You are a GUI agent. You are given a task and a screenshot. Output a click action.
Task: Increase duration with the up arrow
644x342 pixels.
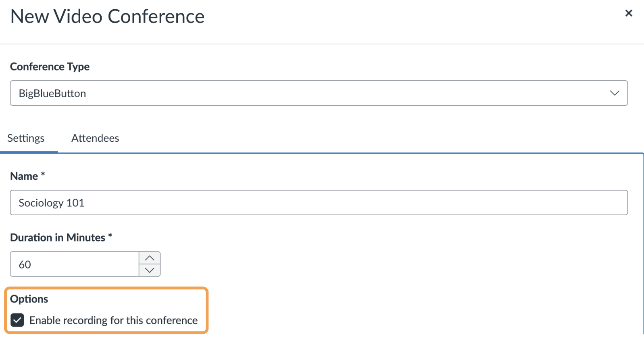tap(150, 258)
